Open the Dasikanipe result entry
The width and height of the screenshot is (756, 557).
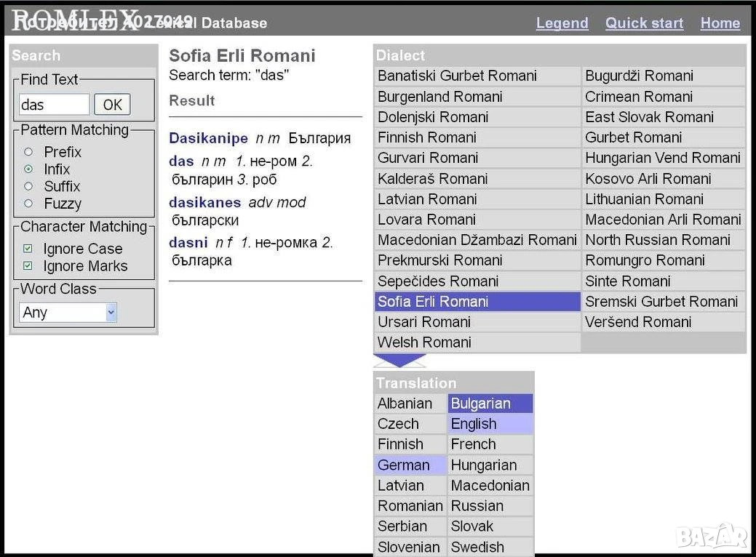208,138
